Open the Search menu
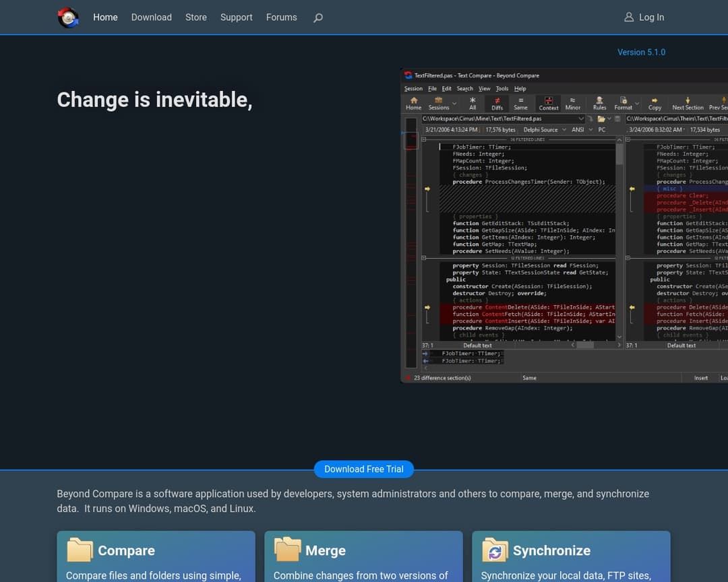 point(464,89)
